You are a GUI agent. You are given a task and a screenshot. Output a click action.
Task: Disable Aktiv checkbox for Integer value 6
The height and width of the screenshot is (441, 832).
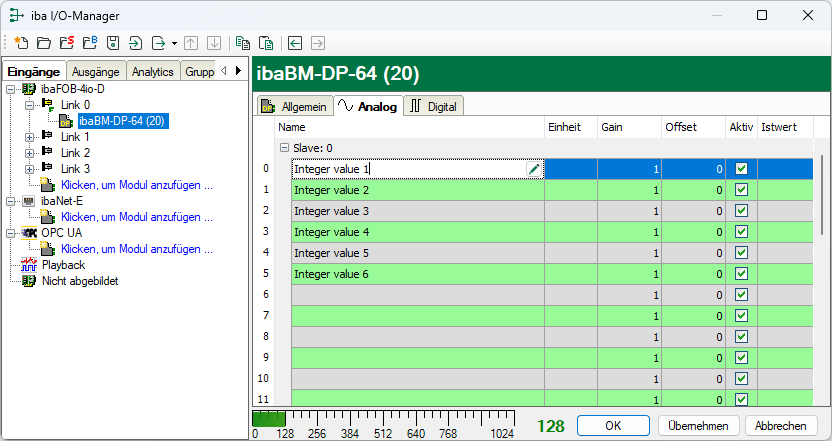(741, 274)
